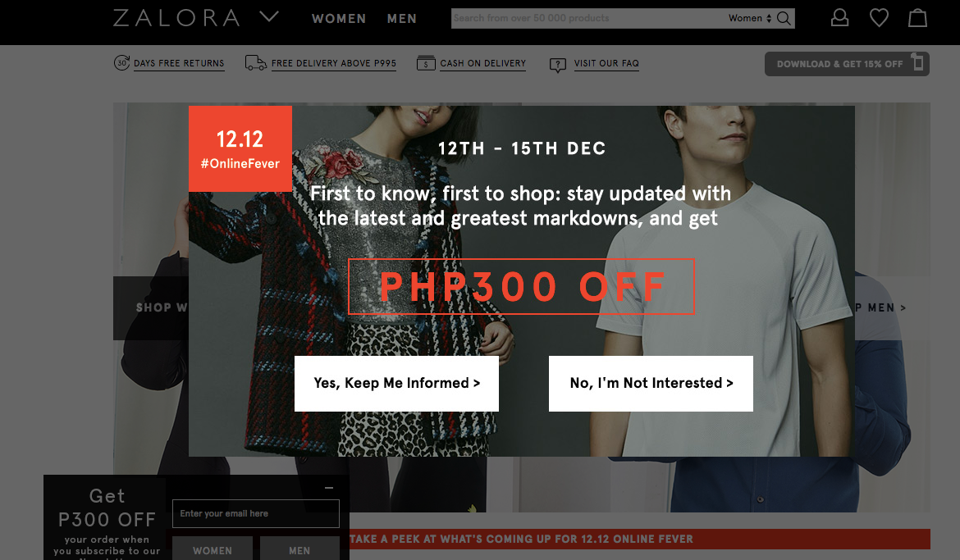Open the WOMEN menu
Screen dimensions: 960x560
point(339,19)
